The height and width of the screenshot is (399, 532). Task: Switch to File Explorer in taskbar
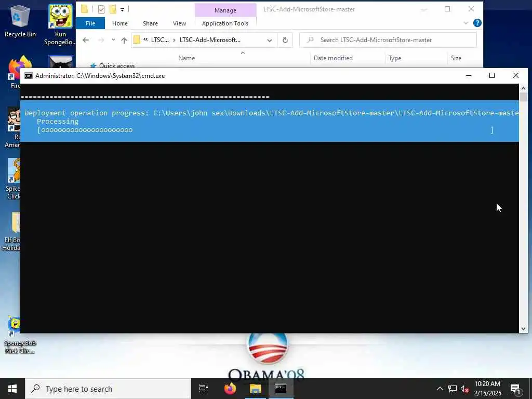point(256,389)
